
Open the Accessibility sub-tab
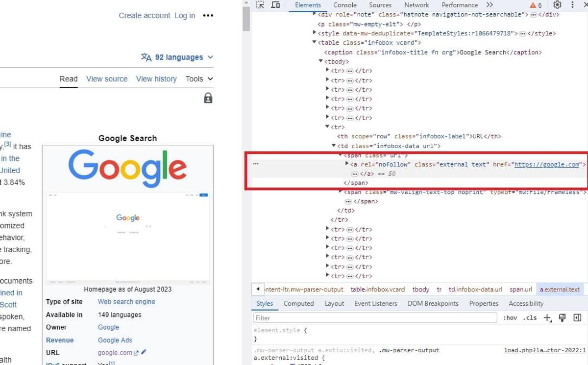click(x=526, y=303)
